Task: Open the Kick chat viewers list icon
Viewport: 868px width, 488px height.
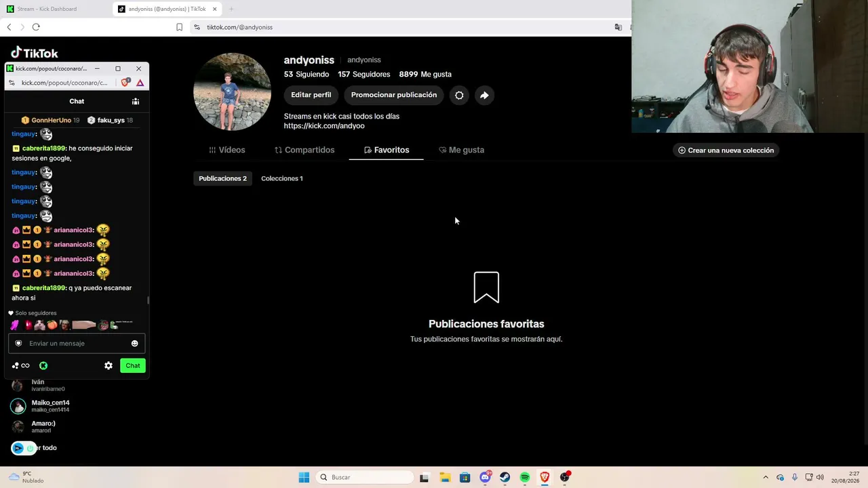Action: (x=136, y=102)
